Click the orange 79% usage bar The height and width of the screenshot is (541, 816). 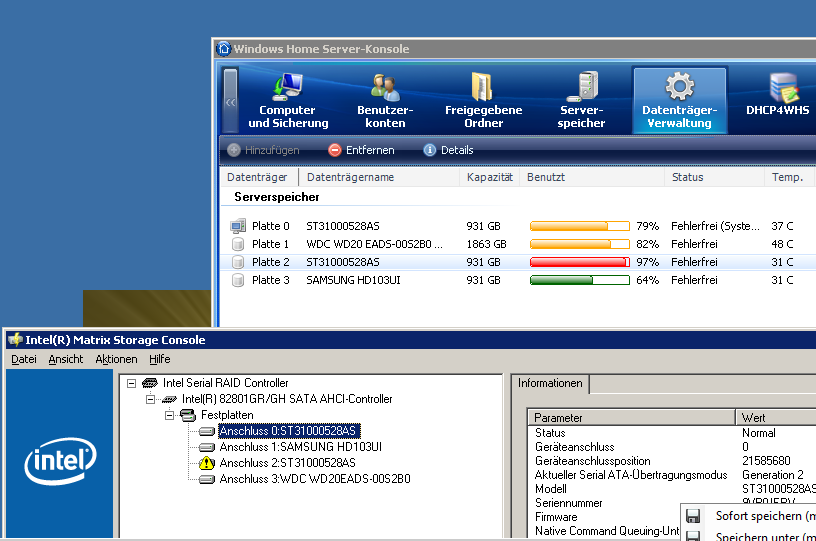[x=580, y=226]
